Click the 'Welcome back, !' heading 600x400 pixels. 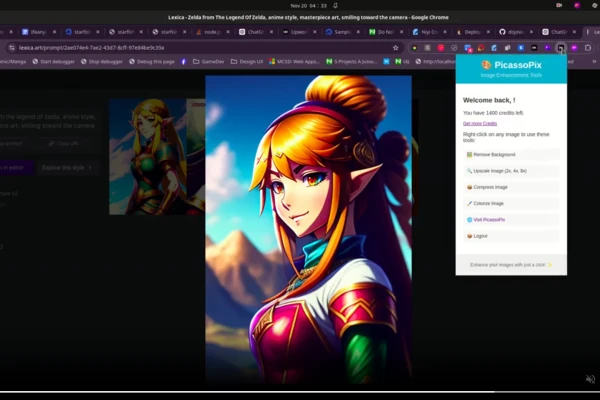pyautogui.click(x=489, y=100)
